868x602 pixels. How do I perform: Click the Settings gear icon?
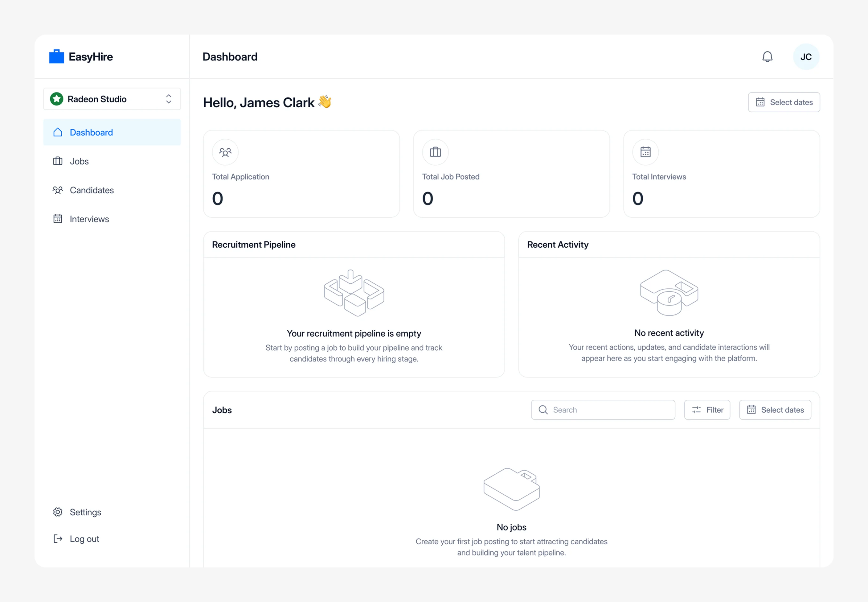[58, 512]
